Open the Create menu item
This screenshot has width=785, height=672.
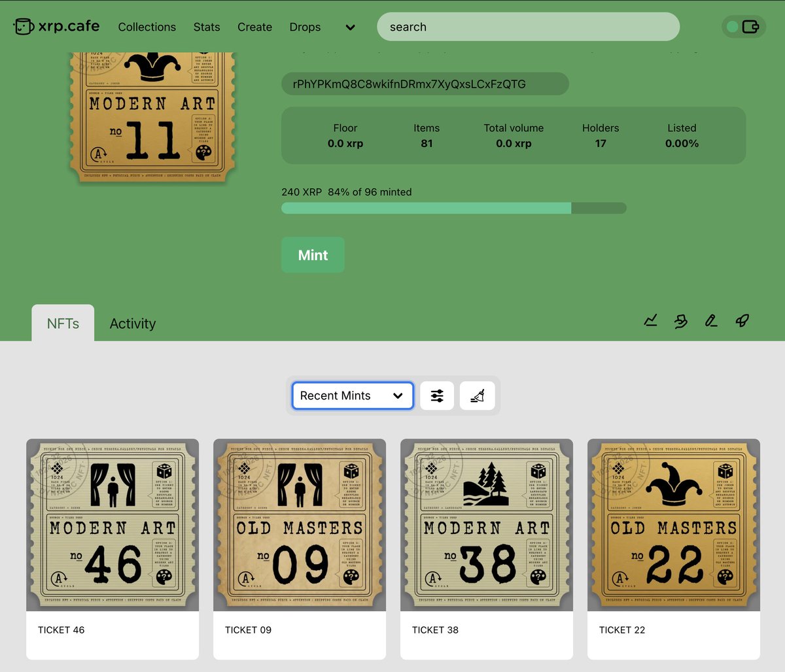tap(254, 27)
